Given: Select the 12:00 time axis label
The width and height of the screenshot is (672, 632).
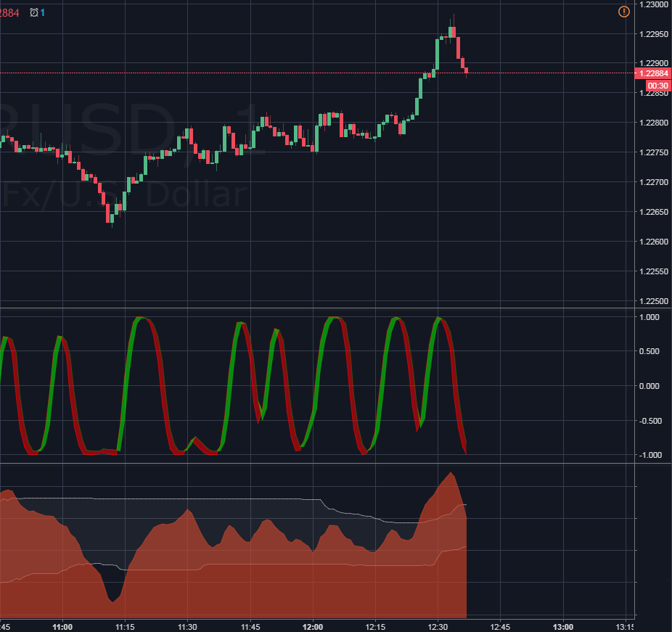Looking at the screenshot, I should (313, 627).
